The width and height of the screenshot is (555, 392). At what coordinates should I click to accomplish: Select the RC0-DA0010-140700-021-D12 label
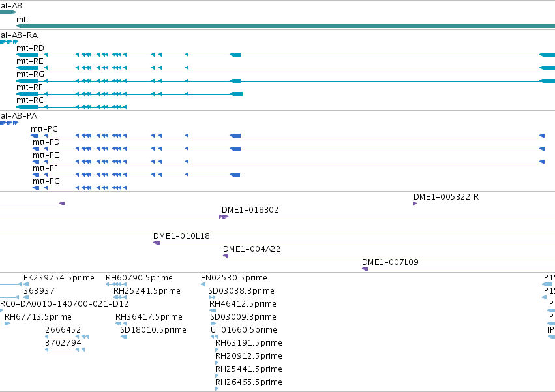point(64,304)
